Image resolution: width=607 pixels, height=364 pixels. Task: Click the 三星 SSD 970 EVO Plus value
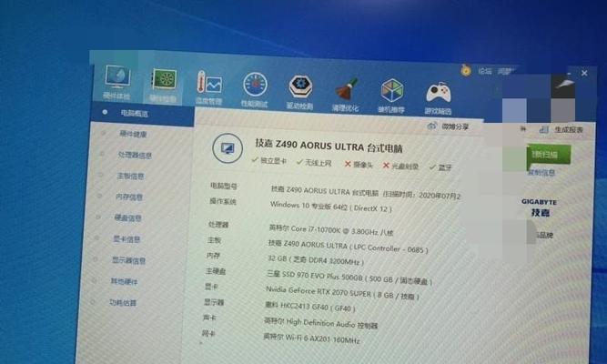[x=349, y=278]
